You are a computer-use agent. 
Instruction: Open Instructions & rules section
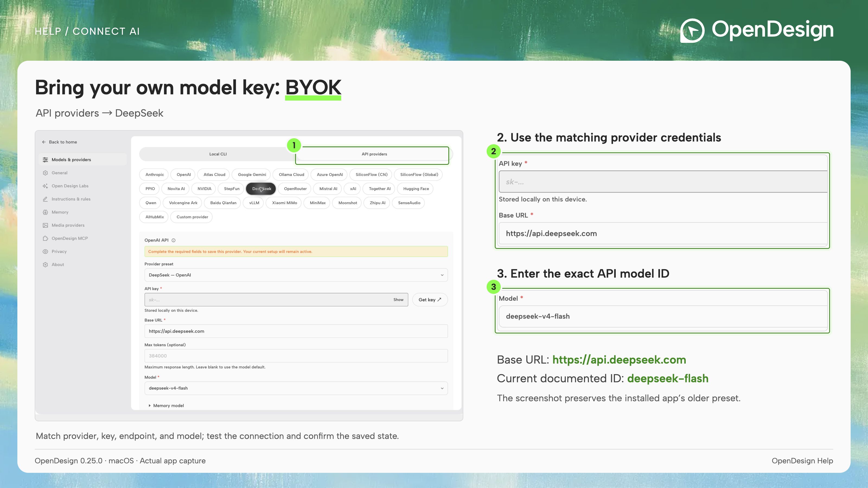82,199
